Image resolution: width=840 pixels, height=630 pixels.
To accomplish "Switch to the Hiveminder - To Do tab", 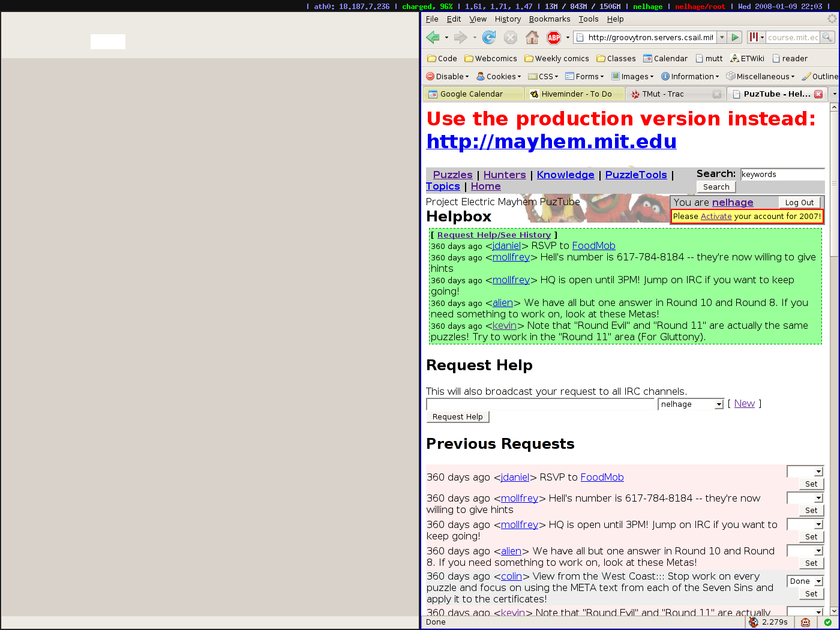I will [x=575, y=94].
